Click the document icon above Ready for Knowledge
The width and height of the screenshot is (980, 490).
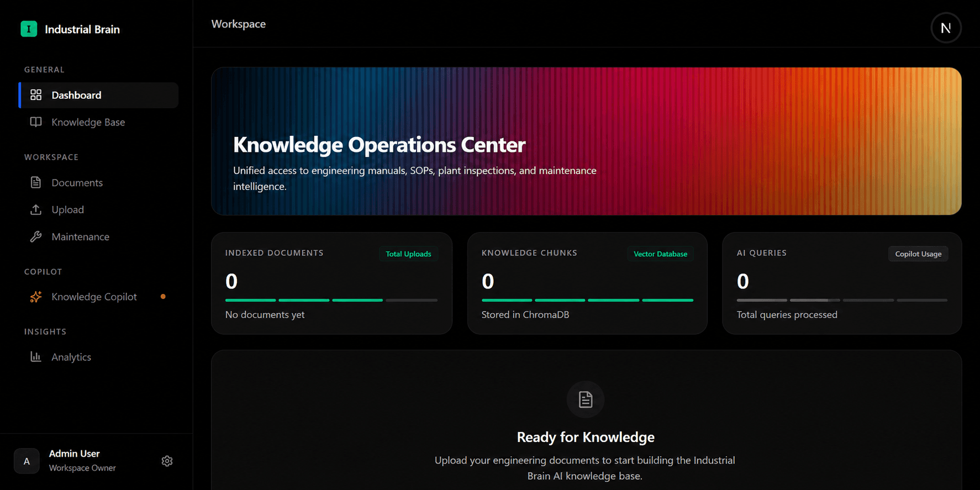tap(586, 399)
